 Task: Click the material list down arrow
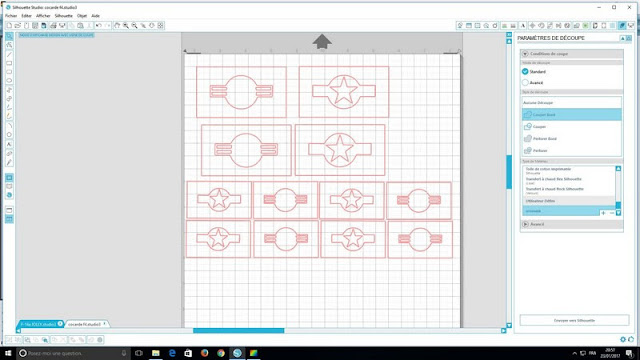point(618,213)
